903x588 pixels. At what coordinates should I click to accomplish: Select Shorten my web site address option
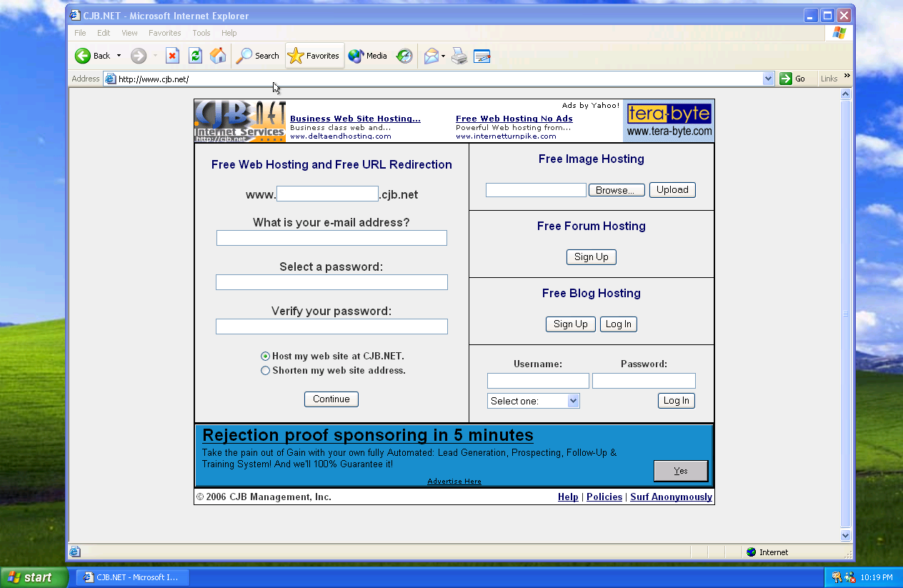tap(266, 371)
